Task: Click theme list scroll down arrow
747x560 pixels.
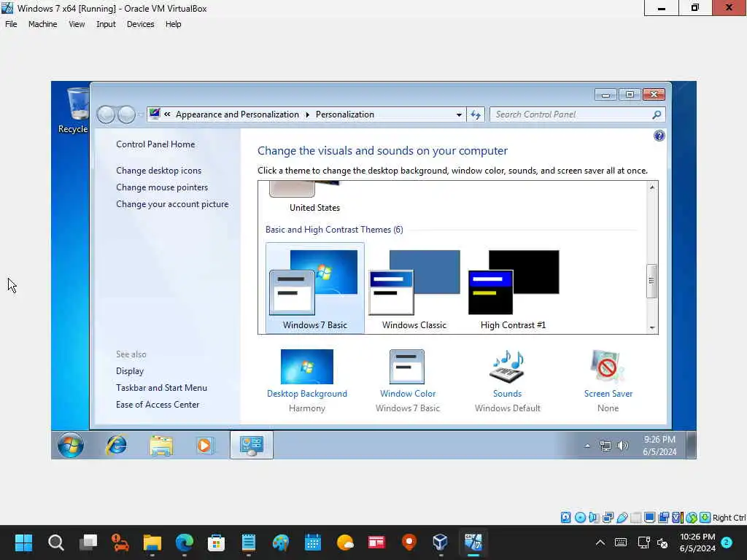Action: [x=651, y=327]
